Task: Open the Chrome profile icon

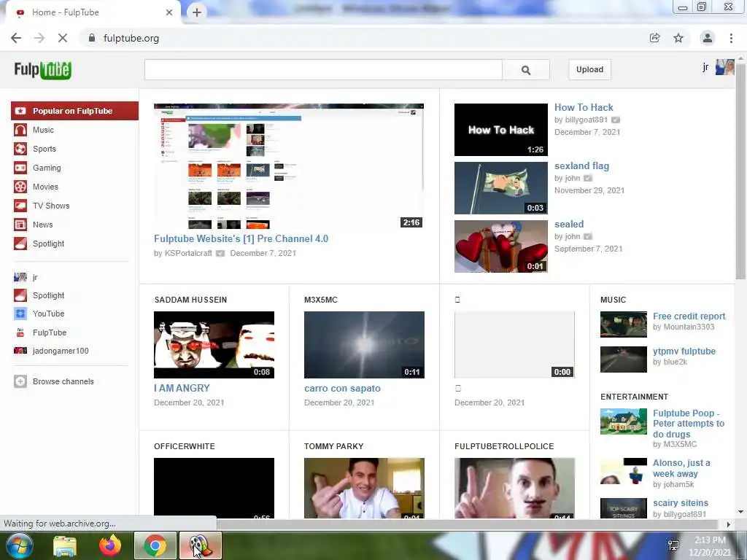Action: tap(708, 38)
